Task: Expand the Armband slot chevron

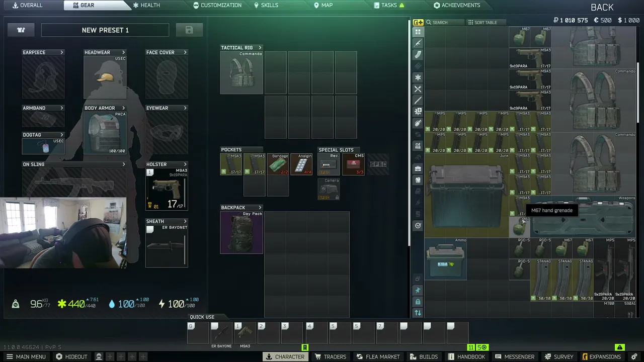Action: pos(62,108)
